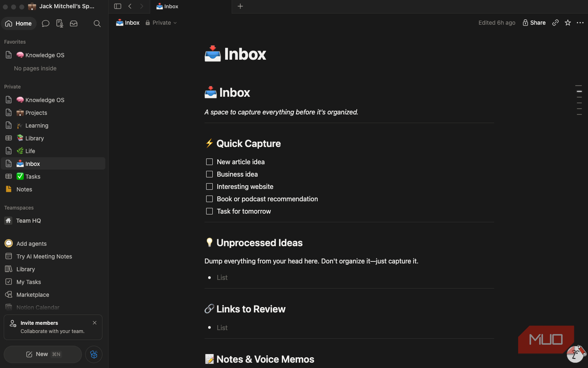Open the three-dot page options menu
The width and height of the screenshot is (588, 368).
point(580,23)
